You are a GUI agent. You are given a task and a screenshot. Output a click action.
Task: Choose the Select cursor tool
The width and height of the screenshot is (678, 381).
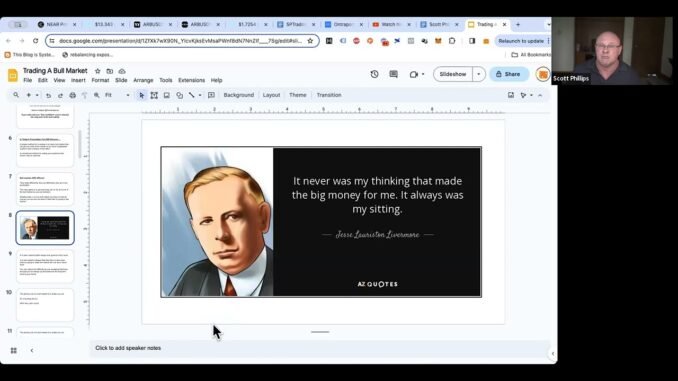point(141,95)
